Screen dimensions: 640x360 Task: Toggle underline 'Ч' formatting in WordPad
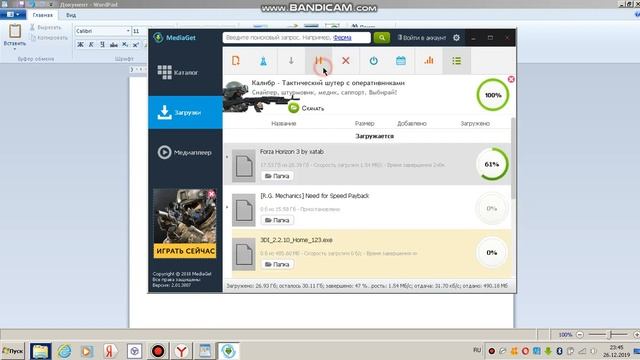(102, 44)
